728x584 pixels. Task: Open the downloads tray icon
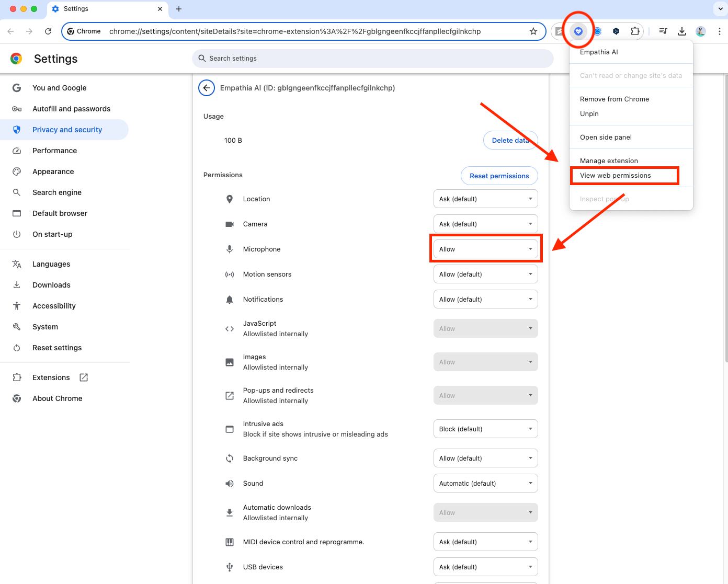[x=682, y=31]
